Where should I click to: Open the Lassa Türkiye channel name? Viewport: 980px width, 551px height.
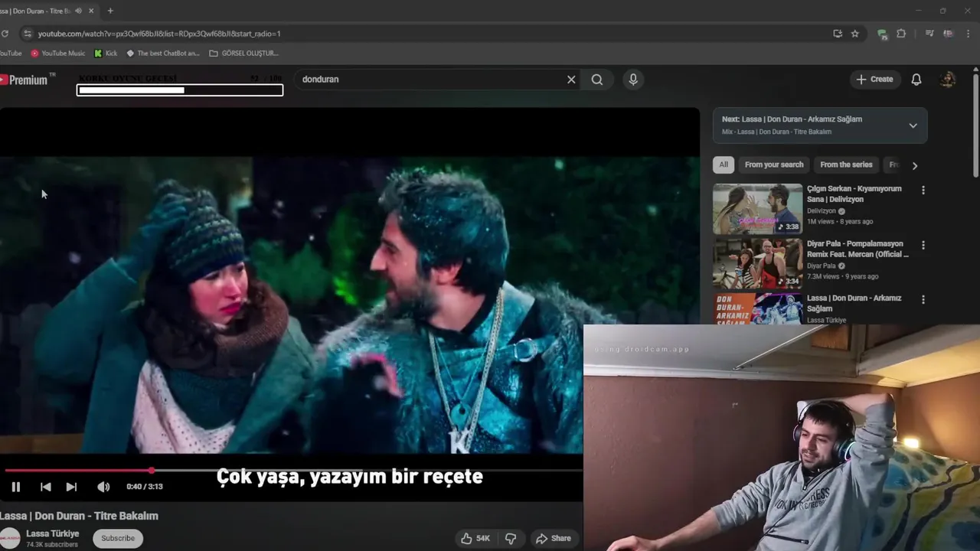click(53, 533)
